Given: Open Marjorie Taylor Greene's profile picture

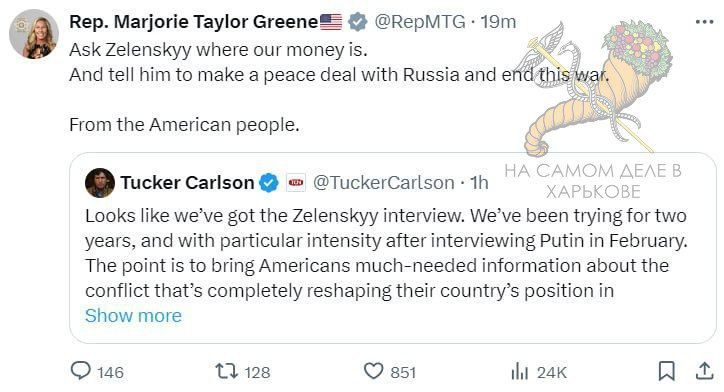Looking at the screenshot, I should point(34,36).
